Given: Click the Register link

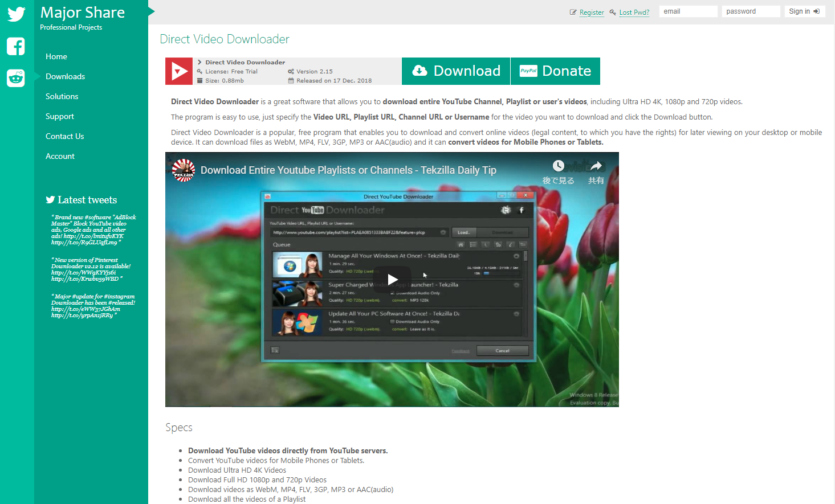Looking at the screenshot, I should tap(592, 13).
